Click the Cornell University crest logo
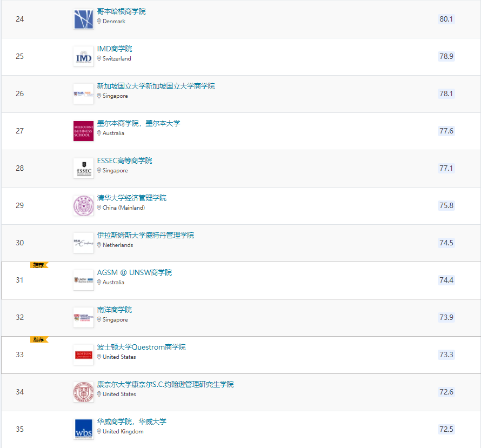Screen dimensions: 481x448 [x=83, y=392]
